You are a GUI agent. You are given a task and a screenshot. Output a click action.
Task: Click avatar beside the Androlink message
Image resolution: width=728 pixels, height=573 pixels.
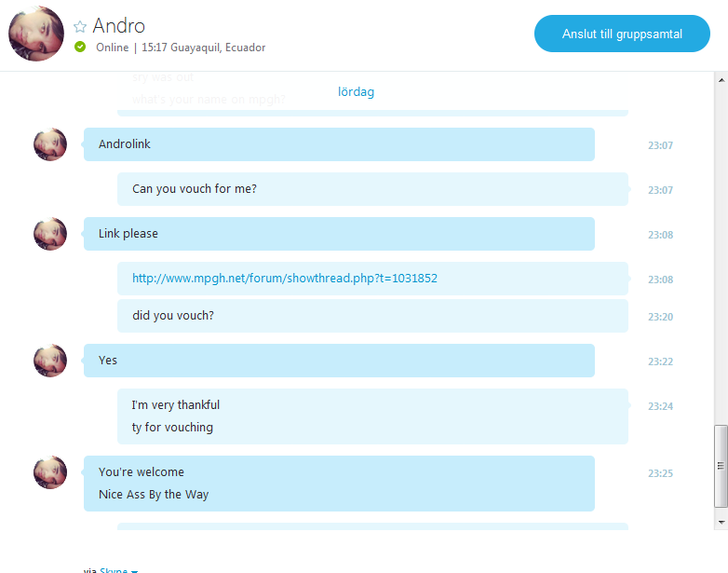click(50, 144)
